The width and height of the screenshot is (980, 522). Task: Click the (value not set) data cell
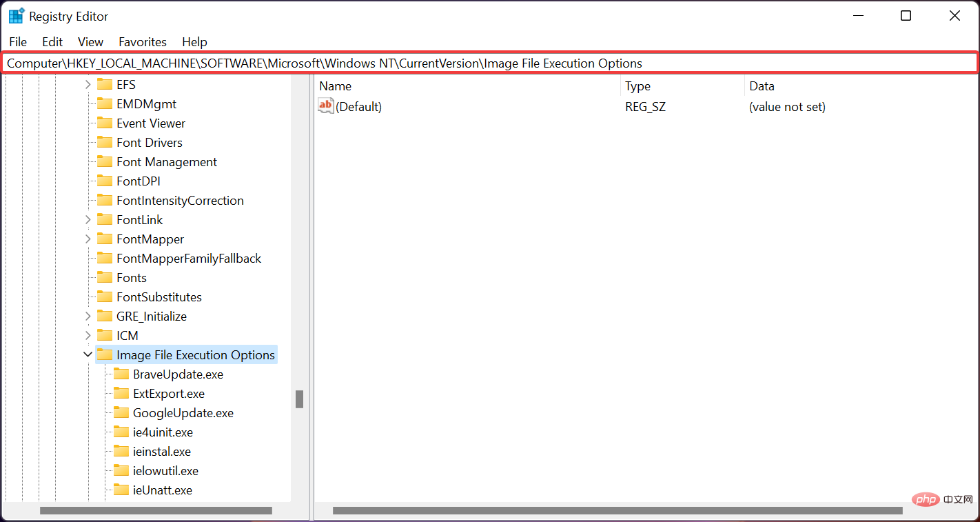pyautogui.click(x=788, y=107)
